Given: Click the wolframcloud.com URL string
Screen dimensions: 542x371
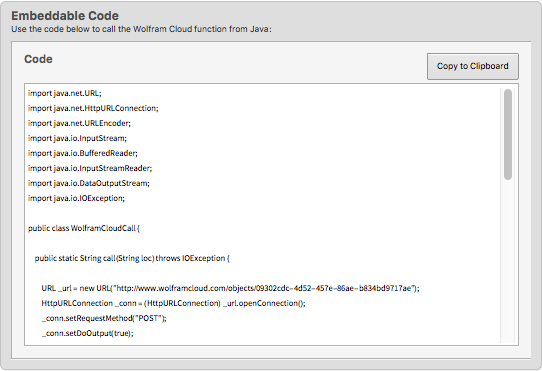Looking at the screenshot, I should 264,288.
